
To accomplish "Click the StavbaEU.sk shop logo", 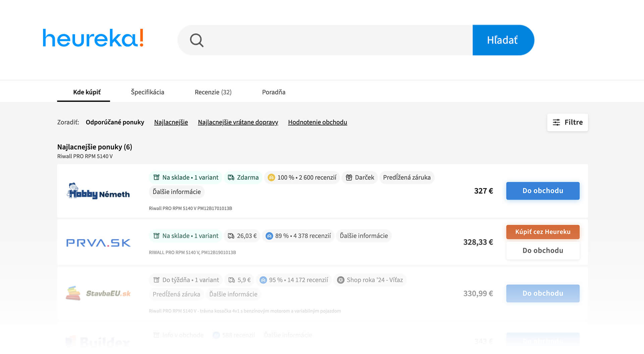I will pos(98,293).
